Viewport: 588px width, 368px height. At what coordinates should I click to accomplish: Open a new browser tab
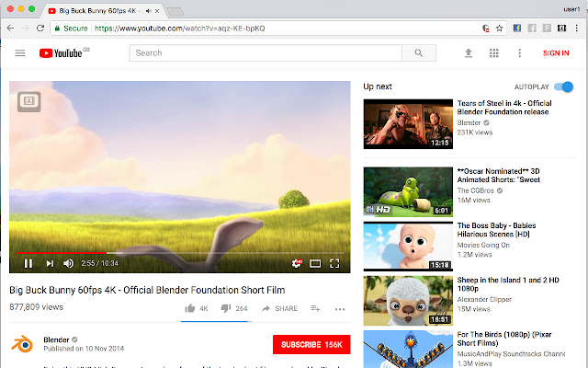[175, 12]
